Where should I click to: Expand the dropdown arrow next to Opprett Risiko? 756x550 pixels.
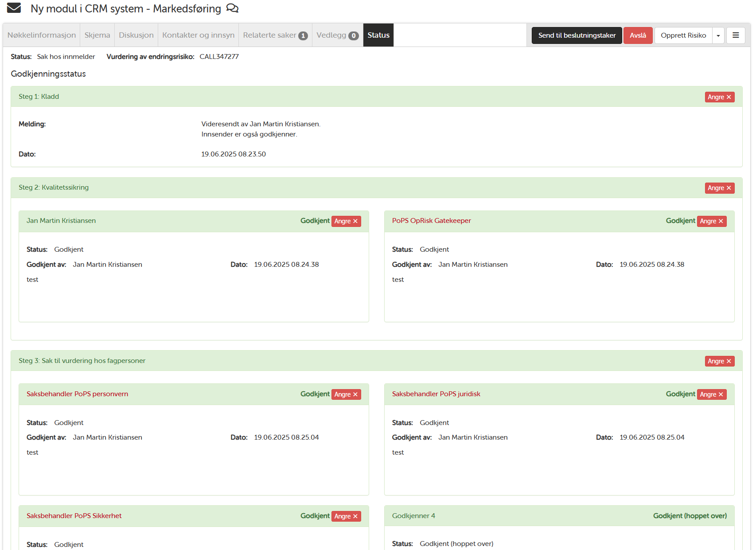(718, 35)
